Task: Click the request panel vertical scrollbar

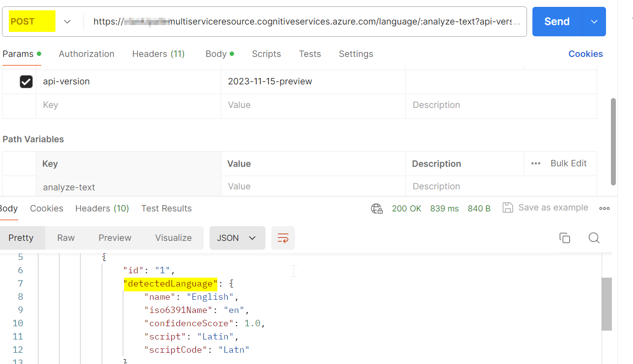Action: tap(613, 141)
